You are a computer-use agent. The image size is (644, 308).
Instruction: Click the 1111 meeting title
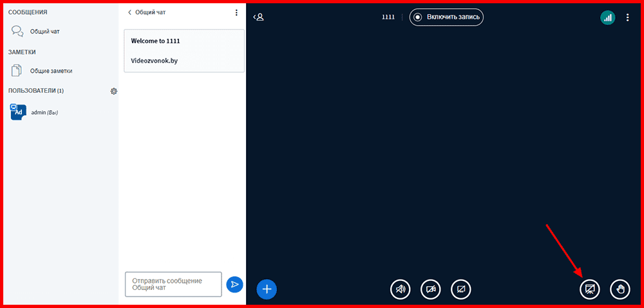point(388,17)
